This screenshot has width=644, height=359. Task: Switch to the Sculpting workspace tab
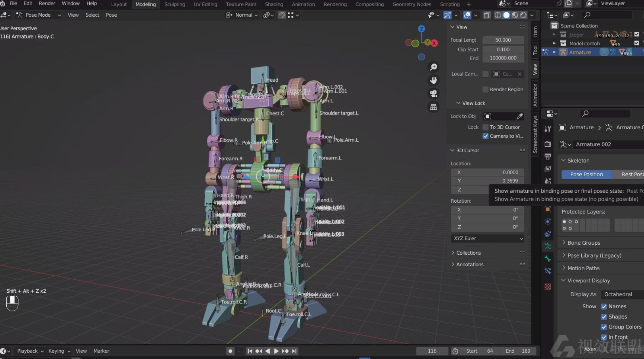pyautogui.click(x=175, y=4)
